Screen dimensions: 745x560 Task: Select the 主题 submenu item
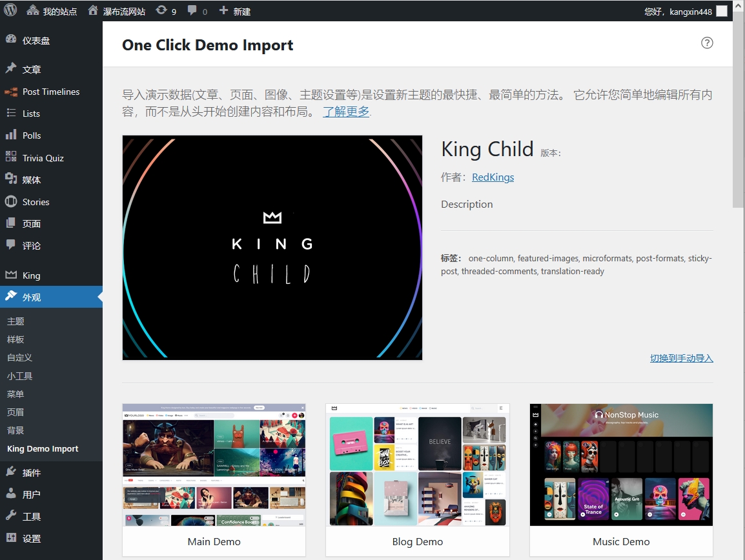(x=15, y=321)
